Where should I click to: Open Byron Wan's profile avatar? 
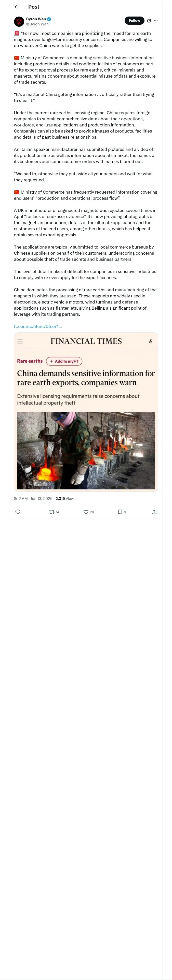(x=19, y=21)
